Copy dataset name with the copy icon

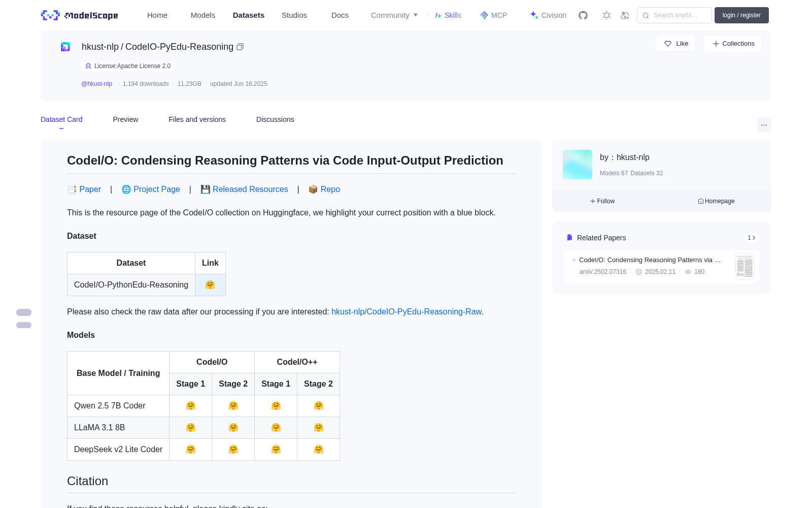coord(240,47)
